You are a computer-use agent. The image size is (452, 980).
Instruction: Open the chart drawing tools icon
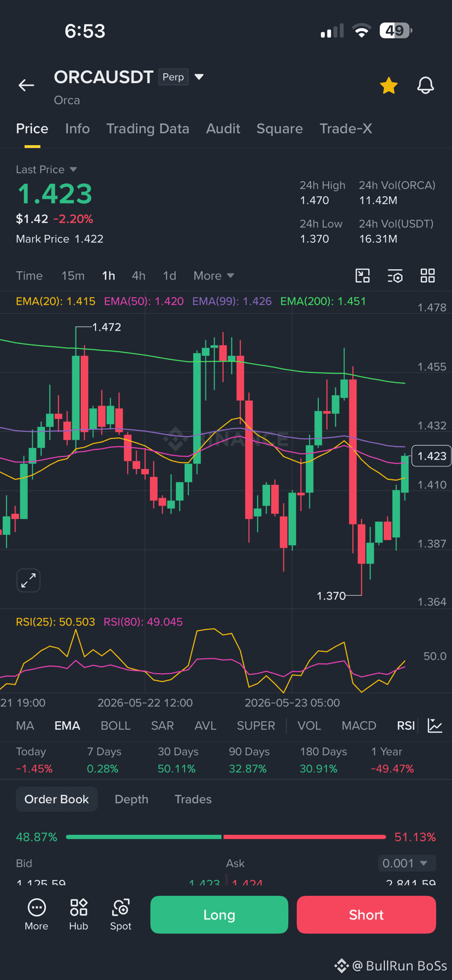[x=362, y=276]
